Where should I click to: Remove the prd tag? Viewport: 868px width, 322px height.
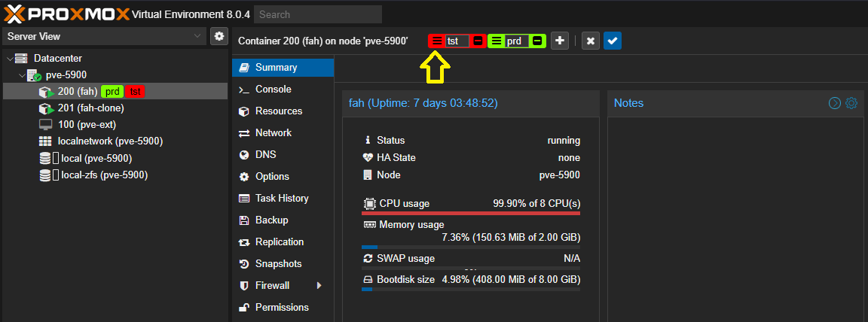(537, 41)
